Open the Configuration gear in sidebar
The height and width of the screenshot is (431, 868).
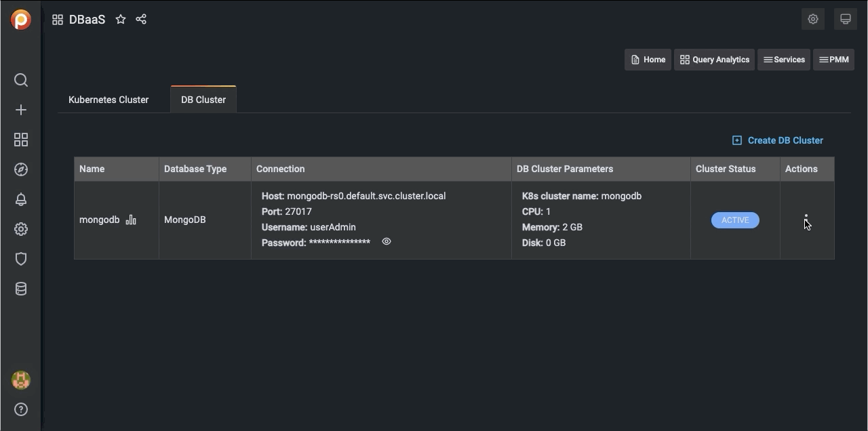21,229
